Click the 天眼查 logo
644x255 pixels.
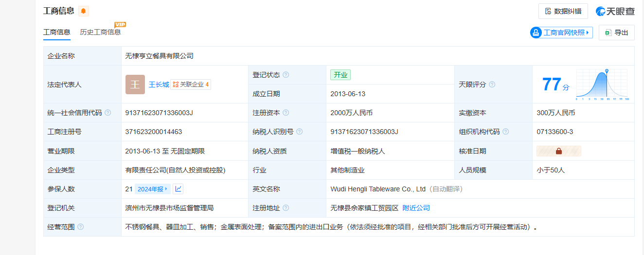point(615,11)
